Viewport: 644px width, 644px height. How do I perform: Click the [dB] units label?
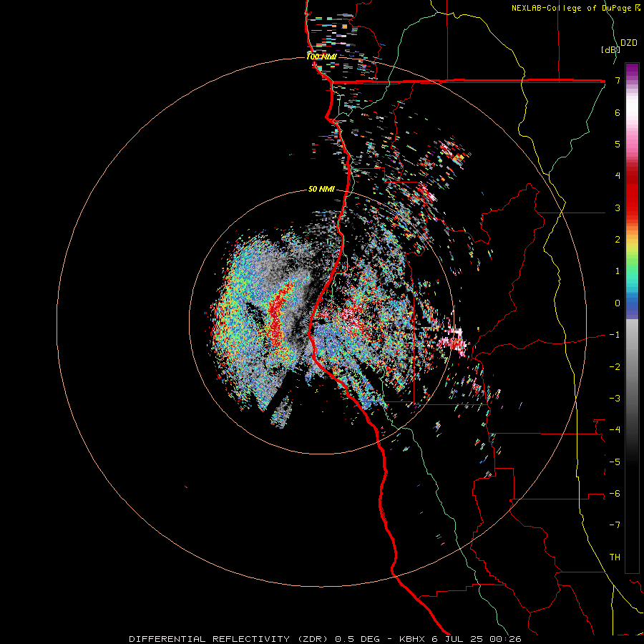coord(610,49)
